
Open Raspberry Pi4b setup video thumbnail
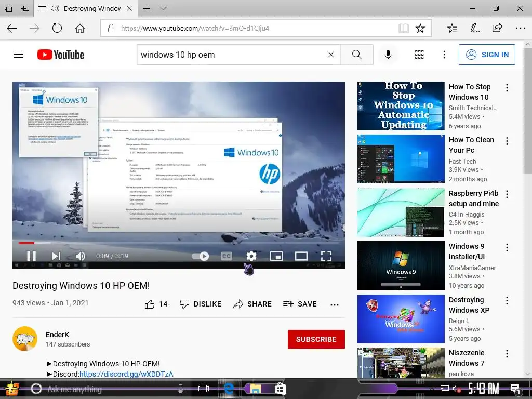[401, 212]
